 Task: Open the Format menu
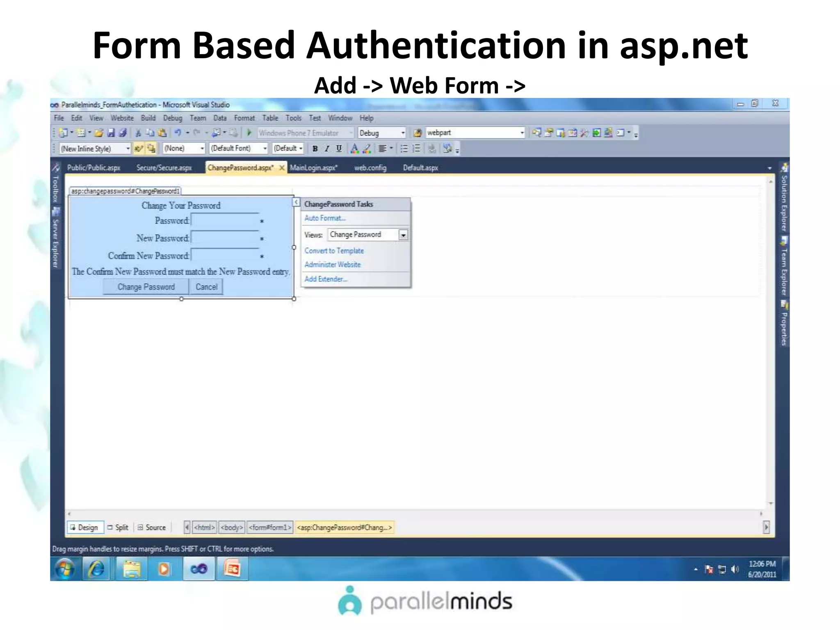244,118
